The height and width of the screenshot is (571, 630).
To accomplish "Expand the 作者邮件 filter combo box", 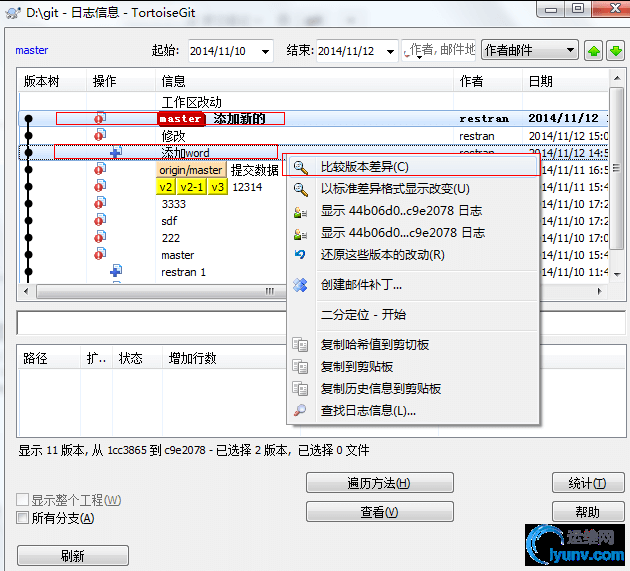I will click(x=530, y=50).
